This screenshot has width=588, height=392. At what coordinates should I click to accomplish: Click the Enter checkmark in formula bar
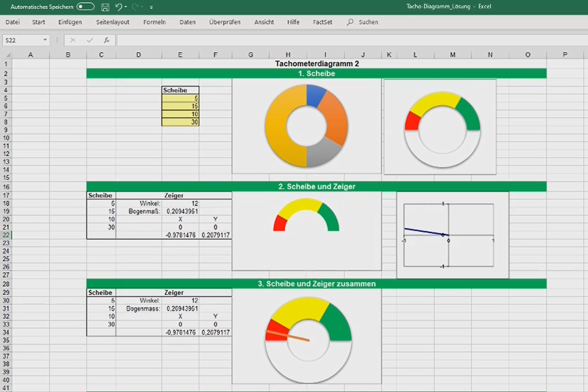(89, 40)
